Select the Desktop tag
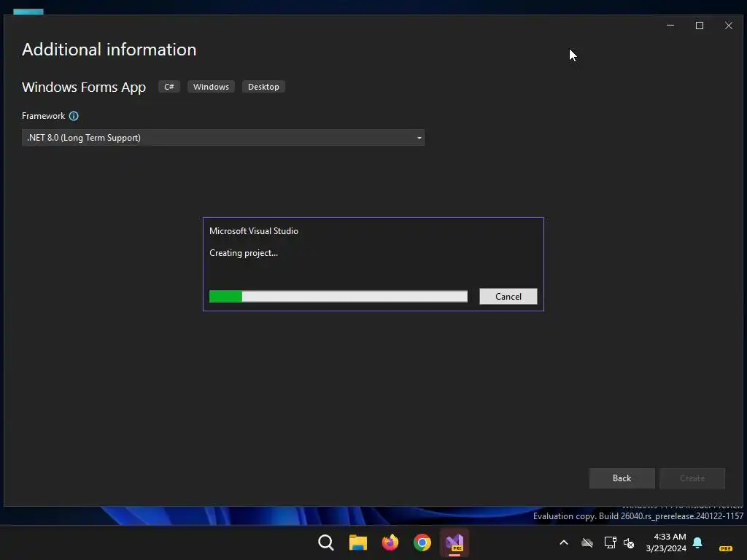The height and width of the screenshot is (560, 747). (x=263, y=87)
